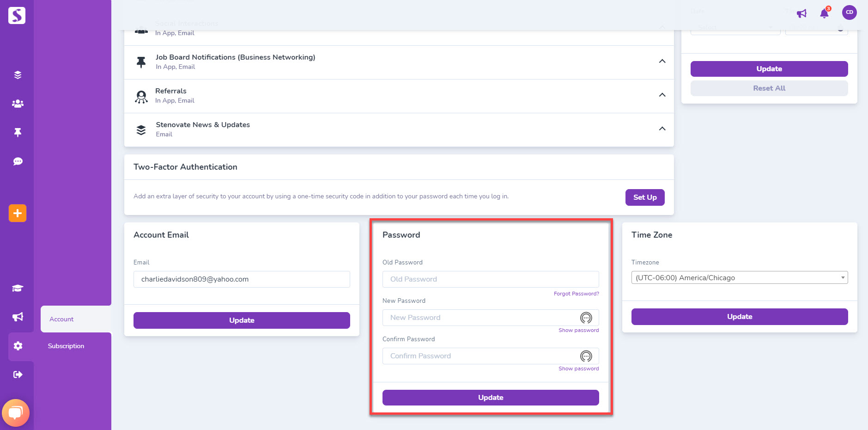Open the CD user avatar menu

point(850,12)
